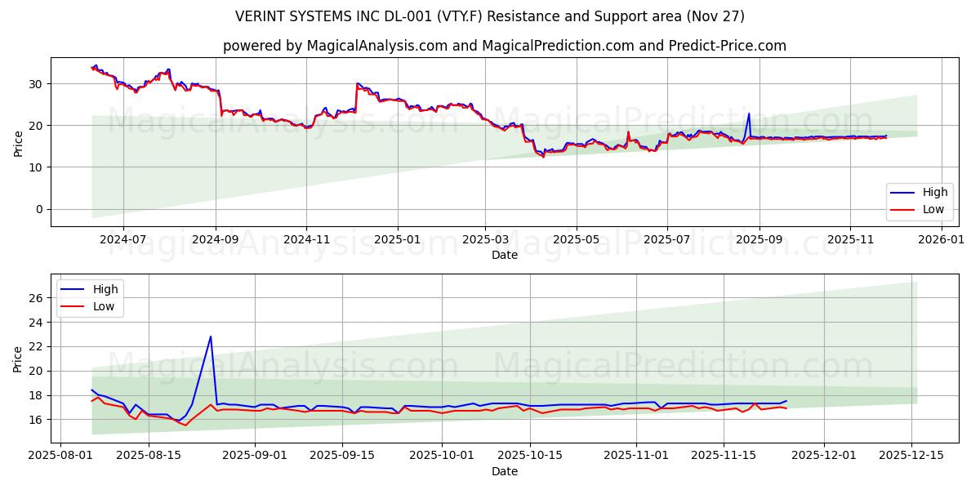Screen dimensions: 980x490
Task: Click the '2025-12-01' tick label on the bottom chart
Action: point(823,456)
